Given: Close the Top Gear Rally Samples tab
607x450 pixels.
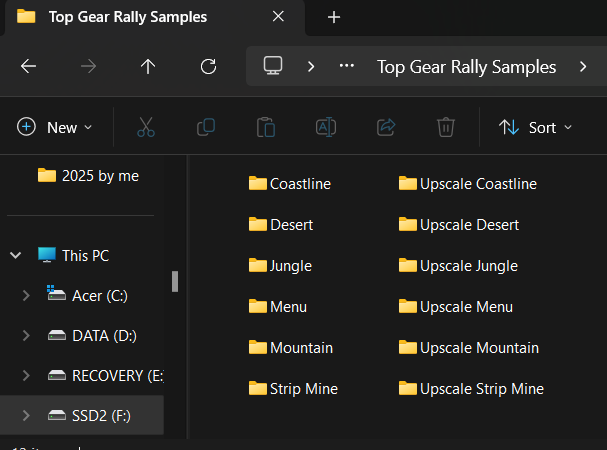Looking at the screenshot, I should coord(278,17).
